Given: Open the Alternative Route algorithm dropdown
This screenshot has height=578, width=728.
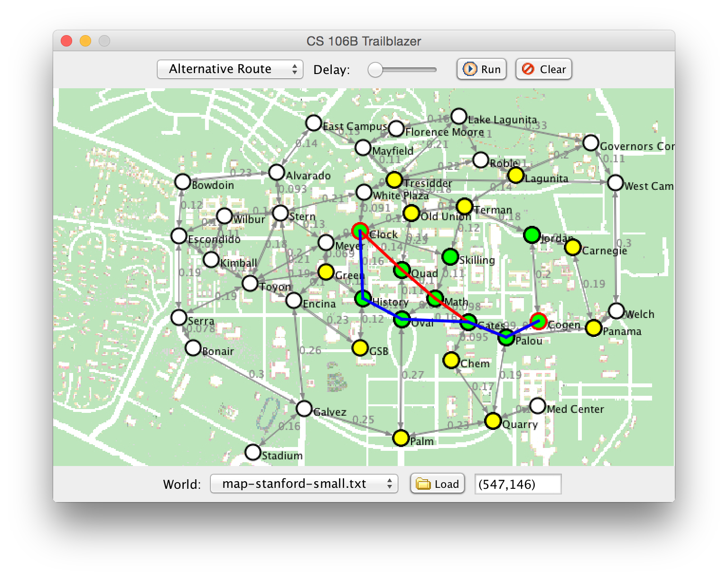Looking at the screenshot, I should coord(230,69).
